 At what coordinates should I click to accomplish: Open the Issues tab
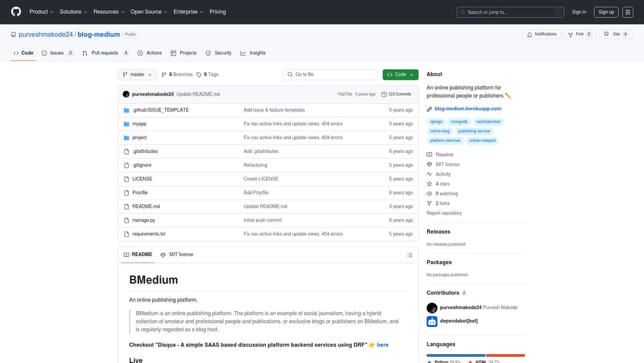(x=57, y=53)
